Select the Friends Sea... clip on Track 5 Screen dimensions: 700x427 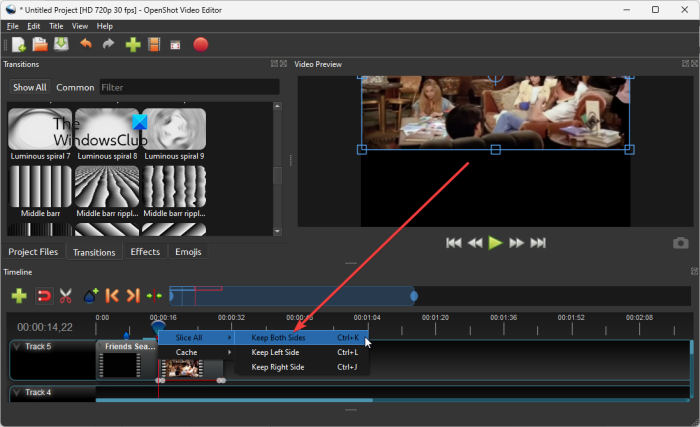click(x=127, y=360)
